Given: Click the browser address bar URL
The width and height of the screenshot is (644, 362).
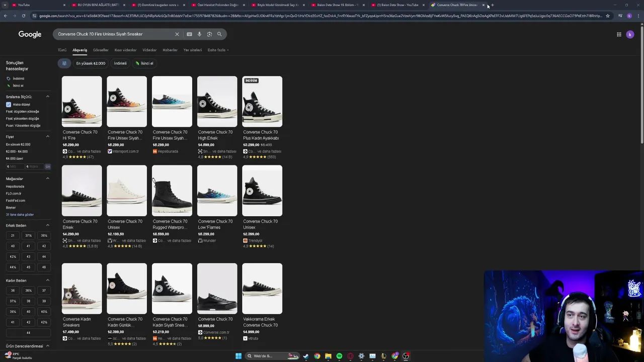Looking at the screenshot, I should [x=320, y=16].
